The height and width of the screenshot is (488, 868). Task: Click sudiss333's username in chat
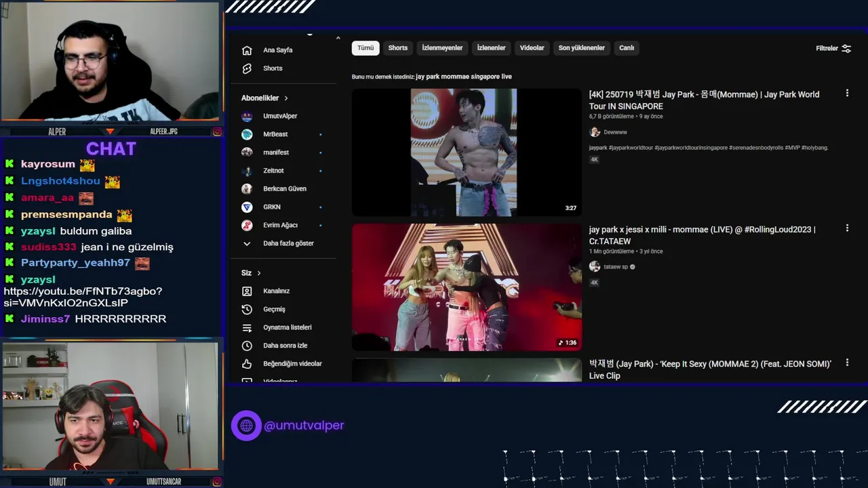[x=49, y=247]
